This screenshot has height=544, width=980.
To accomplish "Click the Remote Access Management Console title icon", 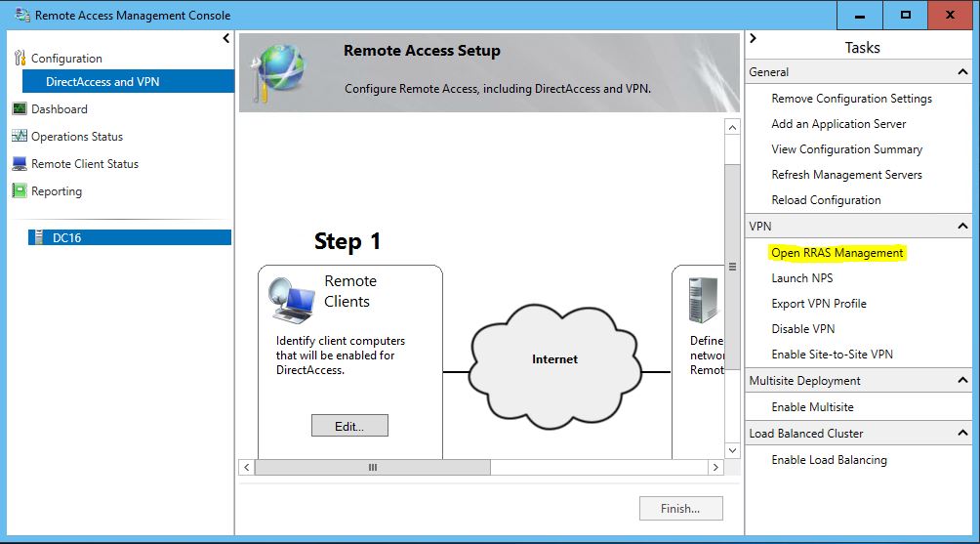I will (x=21, y=15).
